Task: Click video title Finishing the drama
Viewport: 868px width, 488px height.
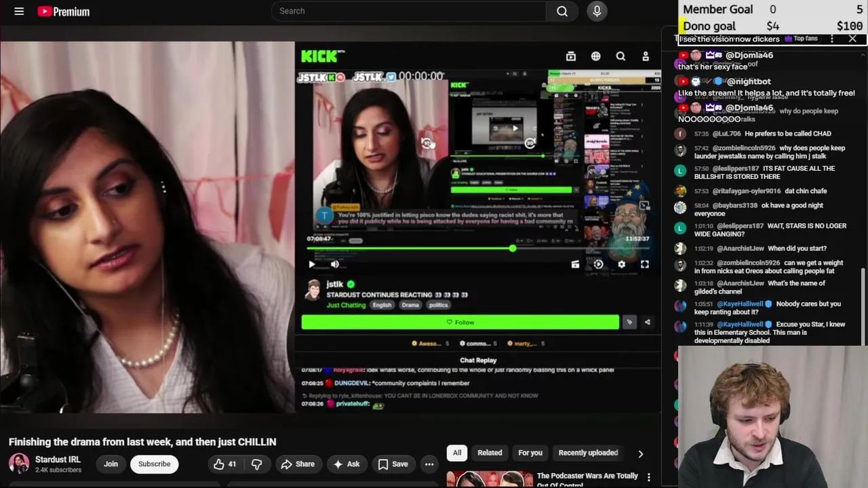Action: pos(142,442)
